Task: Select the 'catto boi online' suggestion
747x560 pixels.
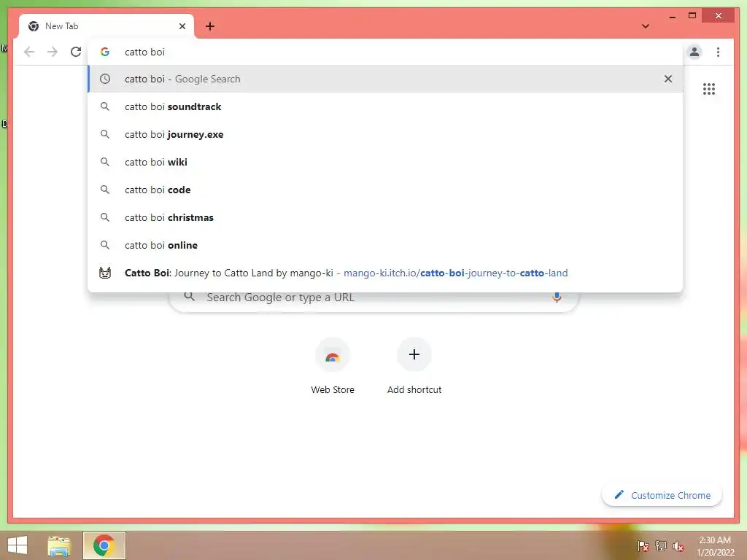Action: point(385,245)
